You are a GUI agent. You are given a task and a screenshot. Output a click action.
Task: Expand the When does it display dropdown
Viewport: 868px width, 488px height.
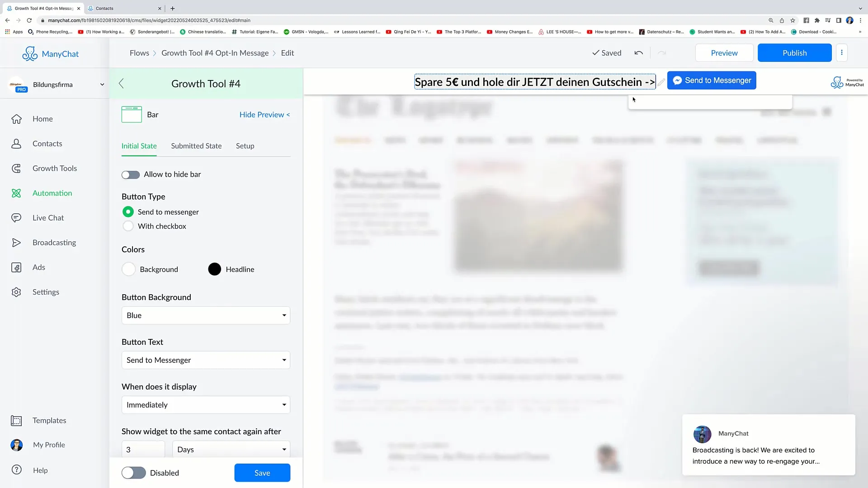click(206, 404)
